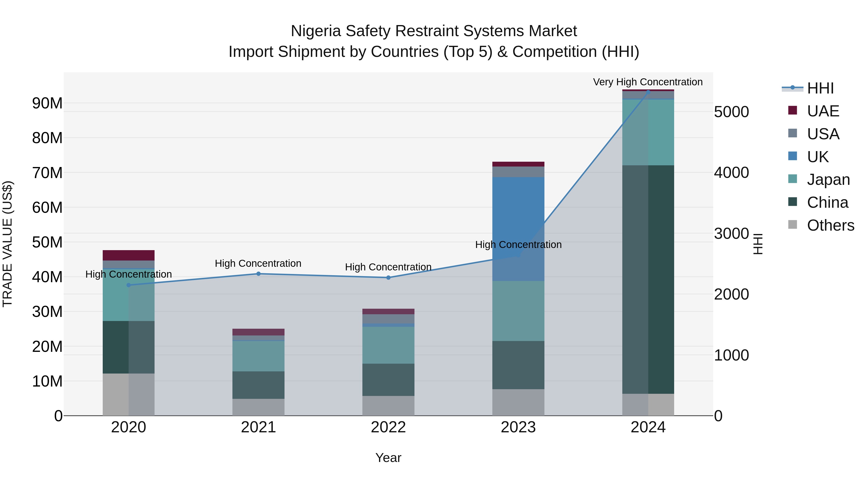This screenshot has width=868, height=488.
Task: Click the USA gray-blue legend swatch
Action: coord(793,133)
